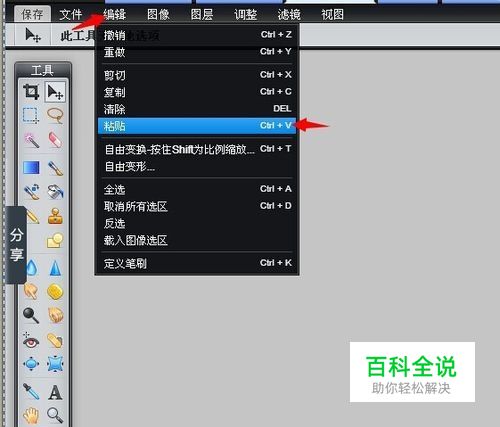The width and height of the screenshot is (500, 427).
Task: Select the Paint Bucket tool
Action: point(55,192)
